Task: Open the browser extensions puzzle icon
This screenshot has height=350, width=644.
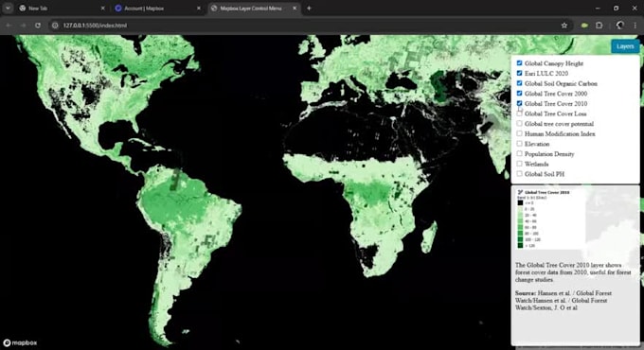Action: point(599,26)
